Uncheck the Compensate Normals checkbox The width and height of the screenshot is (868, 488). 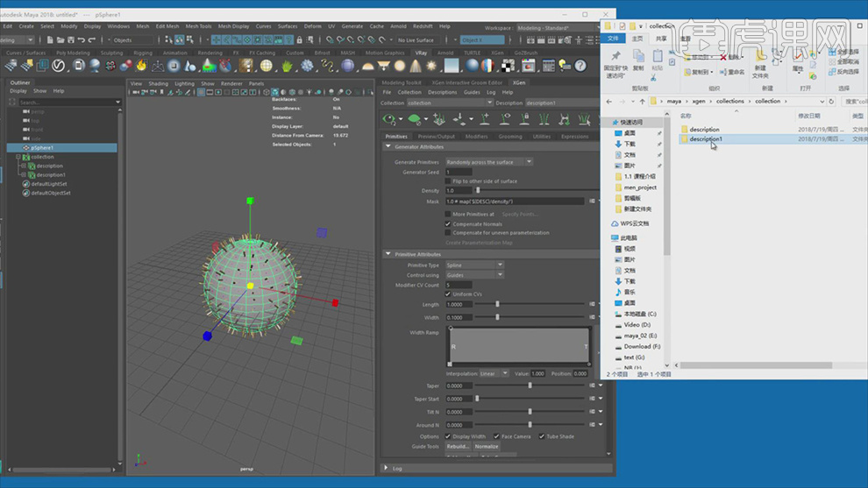448,223
